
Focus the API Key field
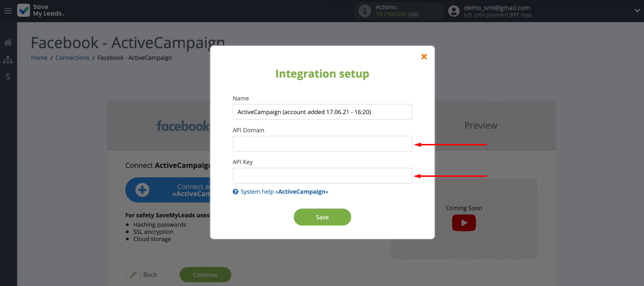(322, 175)
